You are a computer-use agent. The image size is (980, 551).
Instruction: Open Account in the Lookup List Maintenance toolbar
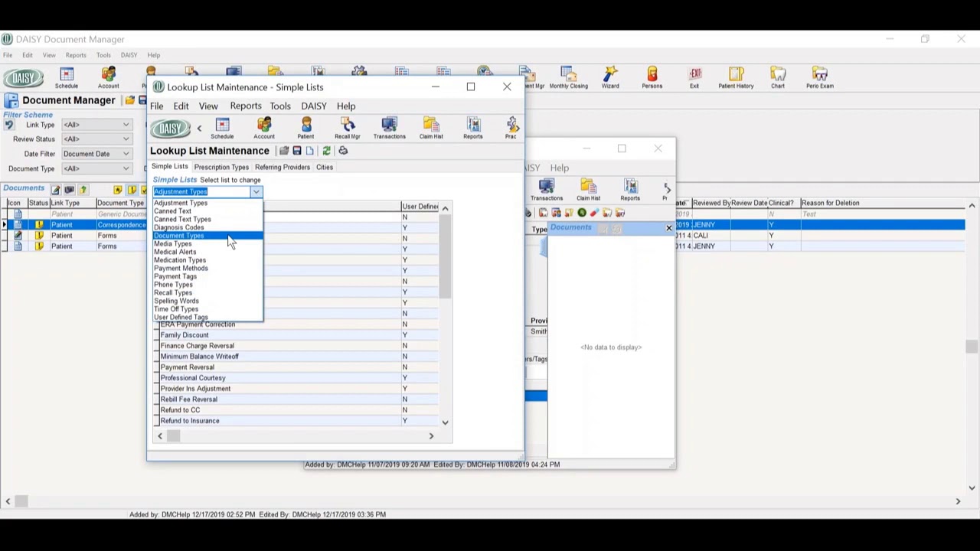point(264,128)
